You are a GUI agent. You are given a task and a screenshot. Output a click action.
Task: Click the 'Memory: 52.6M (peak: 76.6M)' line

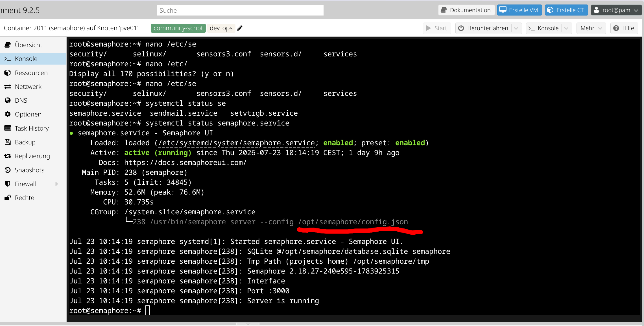click(x=147, y=192)
